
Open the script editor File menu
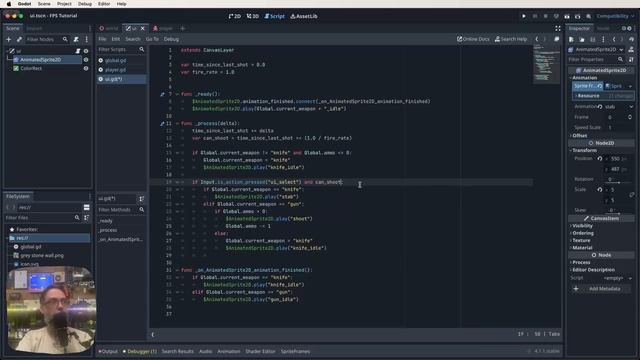tap(102, 39)
